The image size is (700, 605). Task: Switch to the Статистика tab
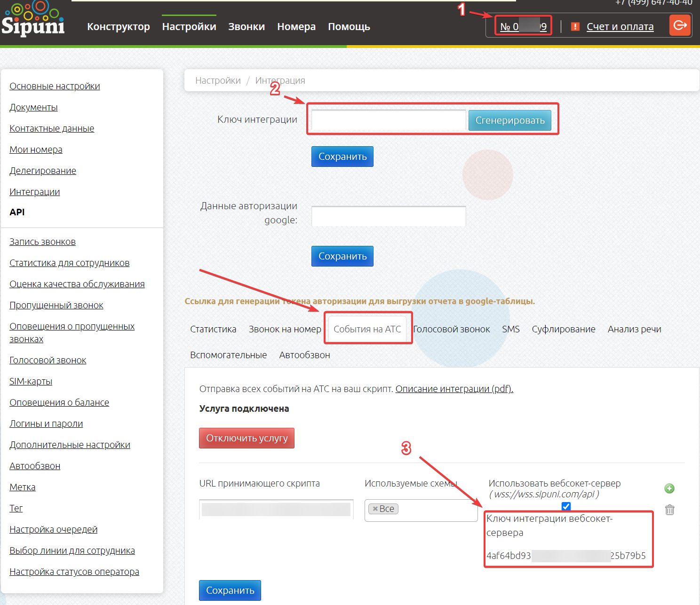[x=213, y=329]
